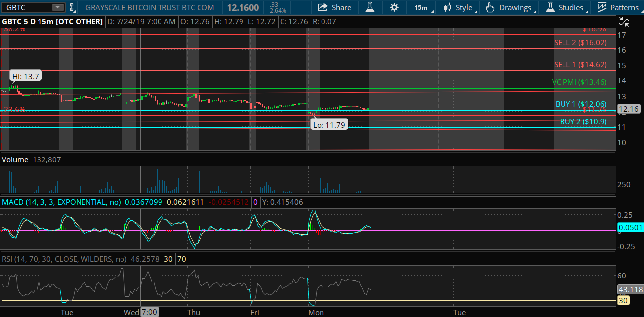Click the L: 12.72 low readout
The image size is (644, 317).
pyautogui.click(x=262, y=22)
